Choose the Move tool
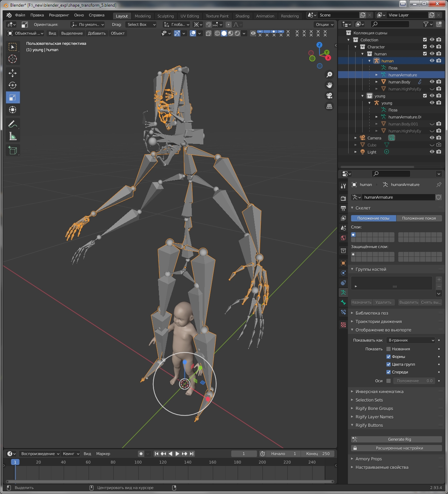 (x=13, y=73)
